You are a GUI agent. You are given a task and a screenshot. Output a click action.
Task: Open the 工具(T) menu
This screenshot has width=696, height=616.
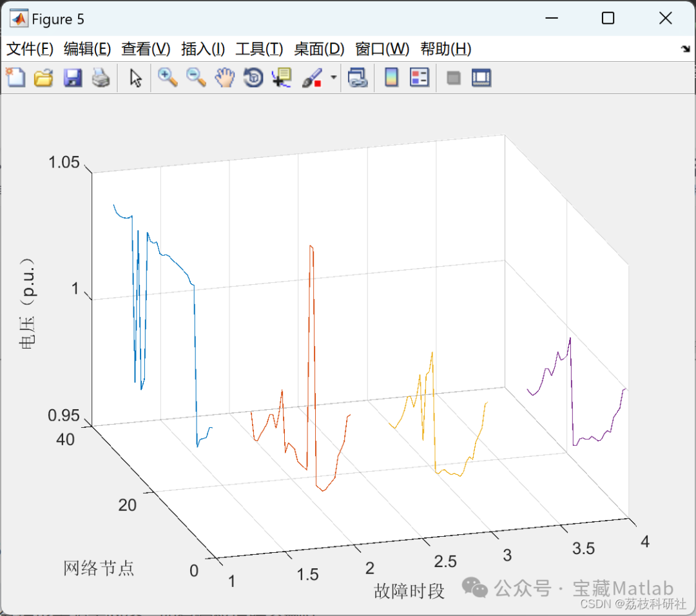[x=259, y=49]
